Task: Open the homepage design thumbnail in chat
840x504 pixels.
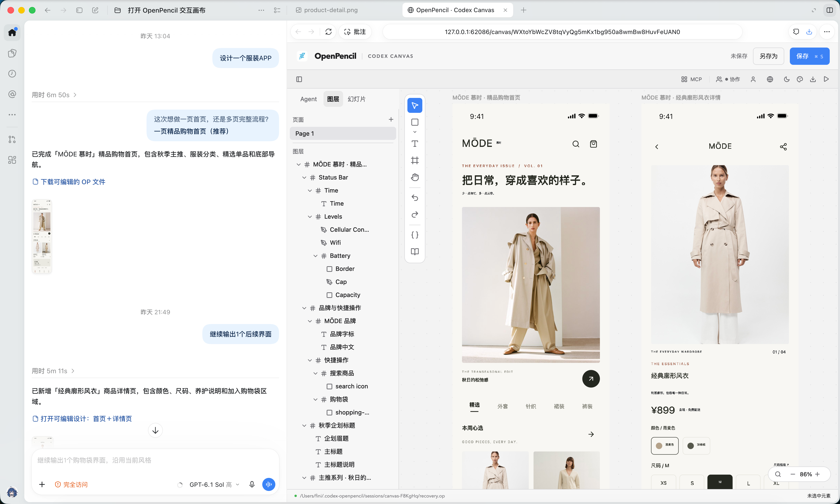Action: pos(42,236)
